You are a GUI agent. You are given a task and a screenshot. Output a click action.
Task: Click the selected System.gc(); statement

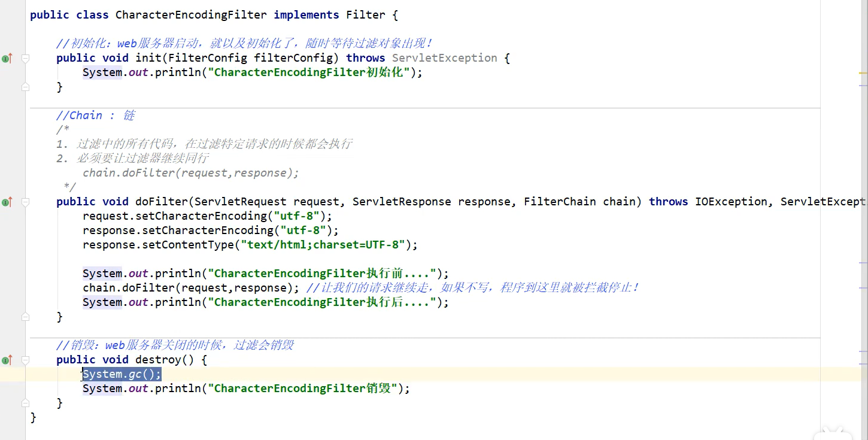coord(122,374)
